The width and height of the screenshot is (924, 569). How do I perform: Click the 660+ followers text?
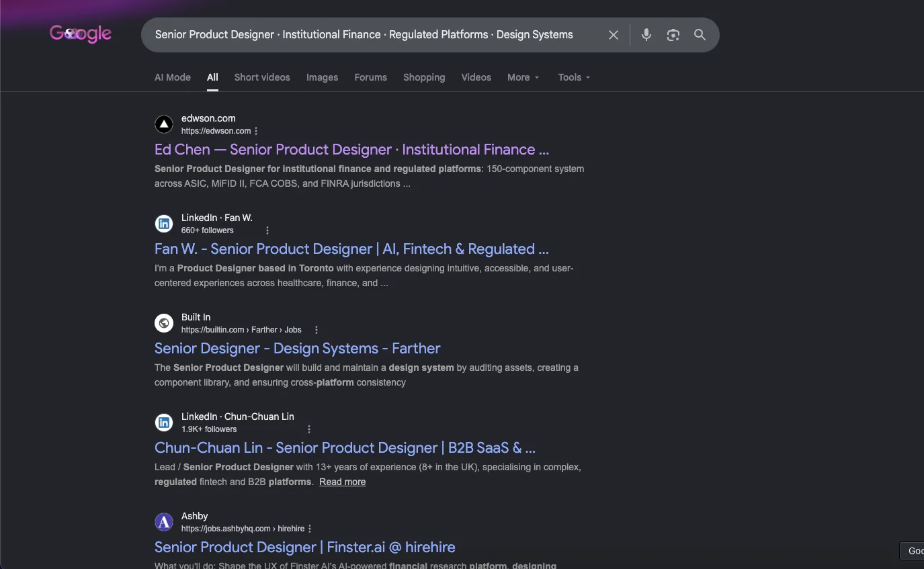[x=208, y=230]
